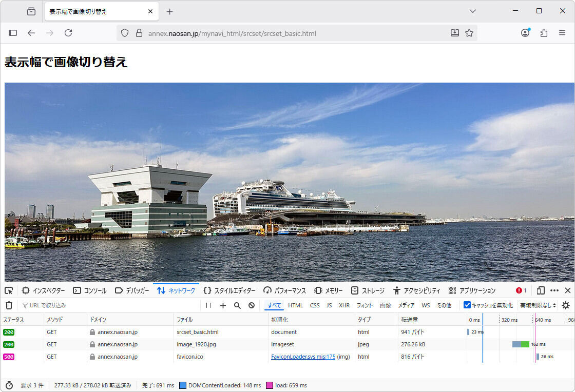Image resolution: width=575 pixels, height=392 pixels.
Task: Select the XHR request filter
Action: coord(344,305)
